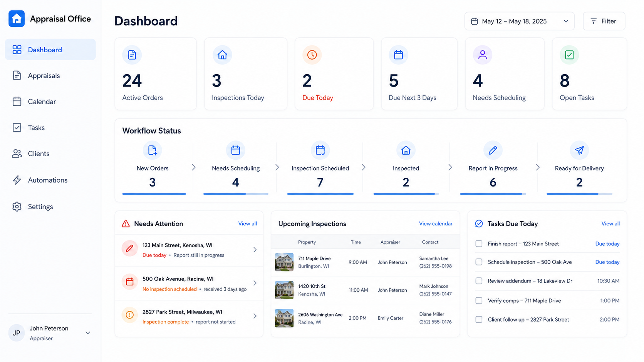Click the calendar icon for 500 Oak Avenue
644x362 pixels.
(130, 282)
